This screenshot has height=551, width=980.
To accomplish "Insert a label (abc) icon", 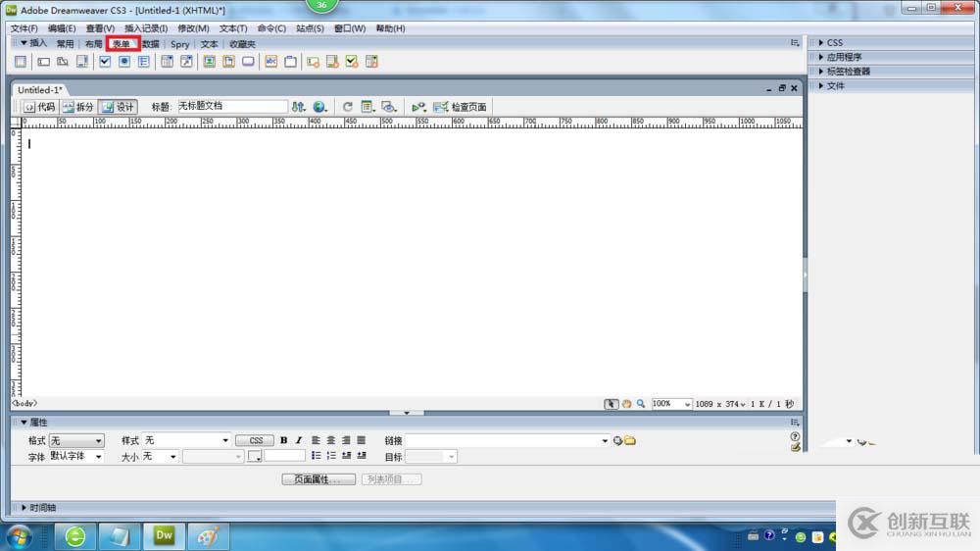I will [271, 62].
